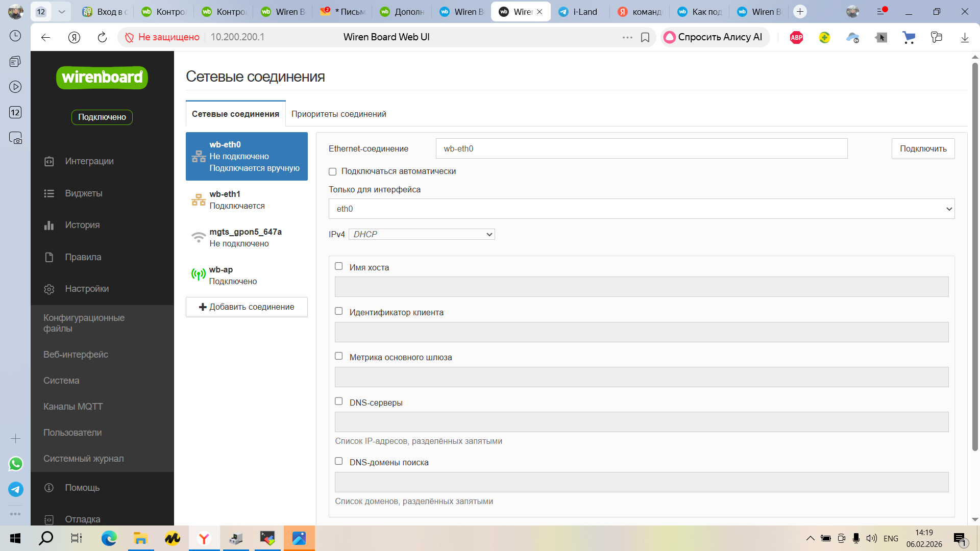This screenshot has height=551, width=980.
Task: Click the AdBlock Plus extension icon
Action: pyautogui.click(x=796, y=37)
